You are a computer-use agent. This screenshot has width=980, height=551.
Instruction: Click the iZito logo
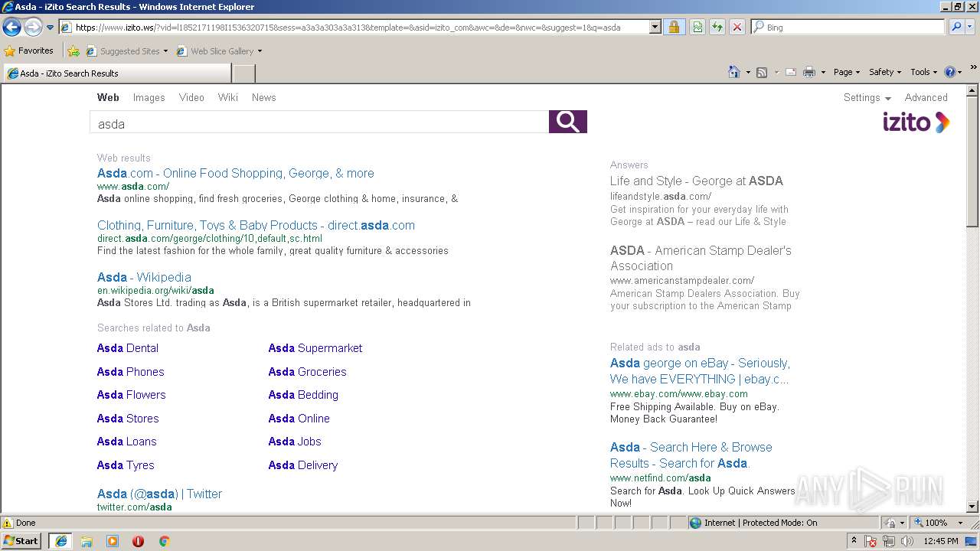click(916, 122)
